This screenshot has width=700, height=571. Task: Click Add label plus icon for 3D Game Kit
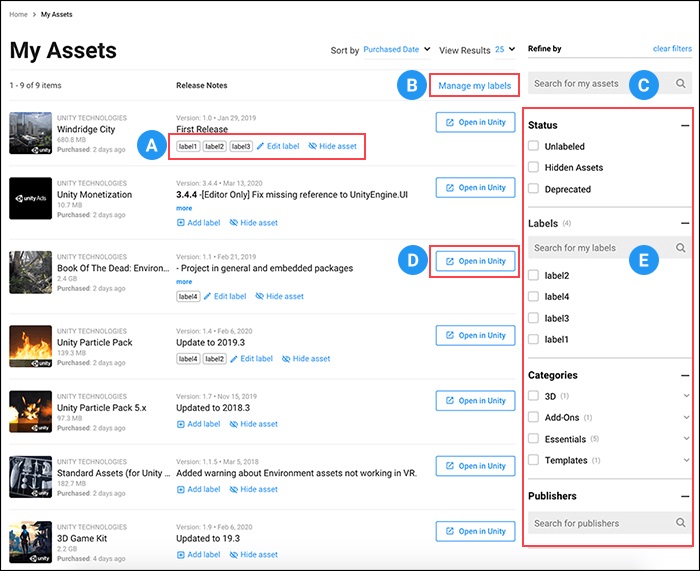click(180, 554)
